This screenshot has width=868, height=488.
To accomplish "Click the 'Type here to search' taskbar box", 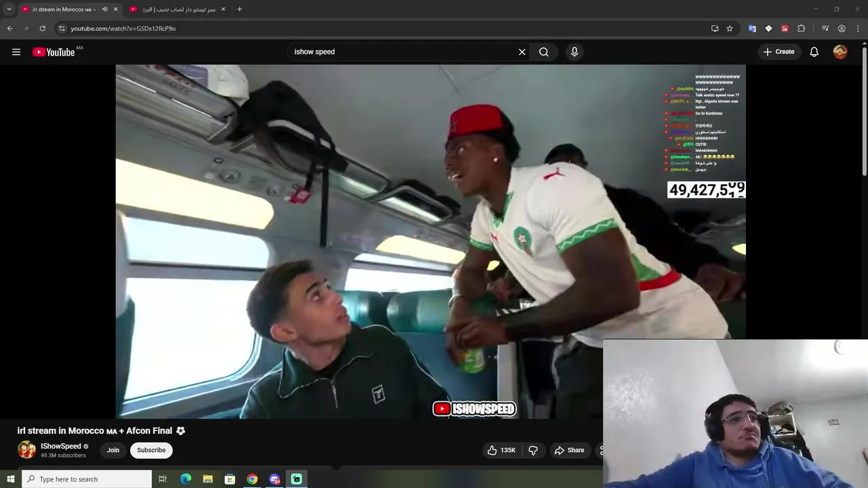I will tap(87, 479).
